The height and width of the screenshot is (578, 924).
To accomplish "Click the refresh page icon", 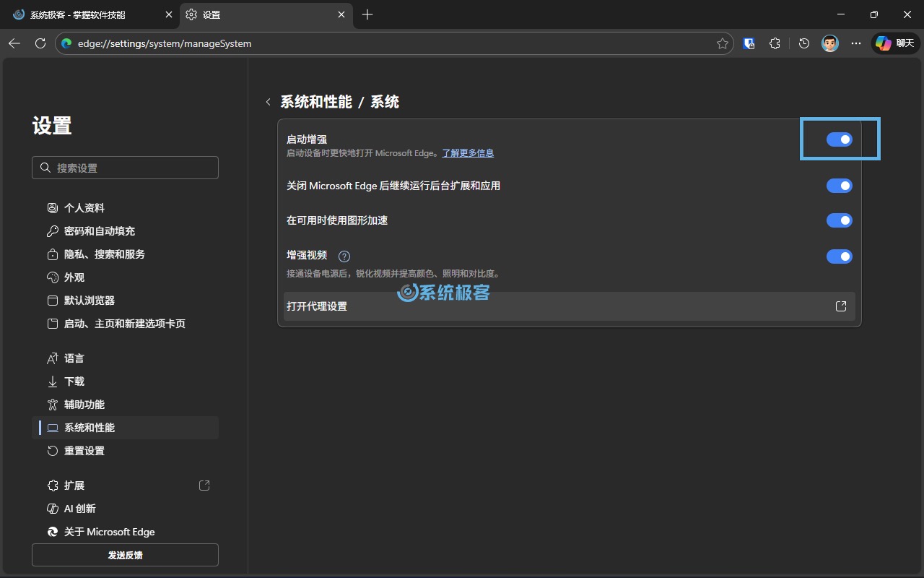I will (x=40, y=43).
